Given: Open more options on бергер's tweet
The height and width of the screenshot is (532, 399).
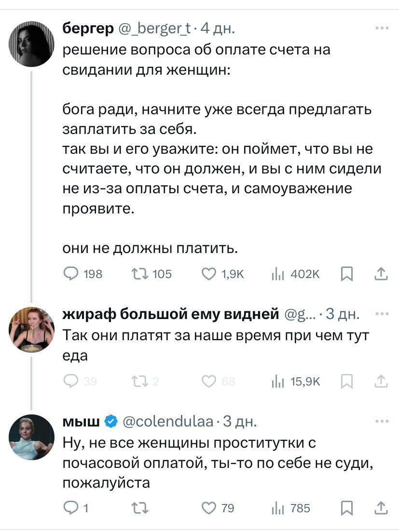Looking at the screenshot, I should (381, 28).
